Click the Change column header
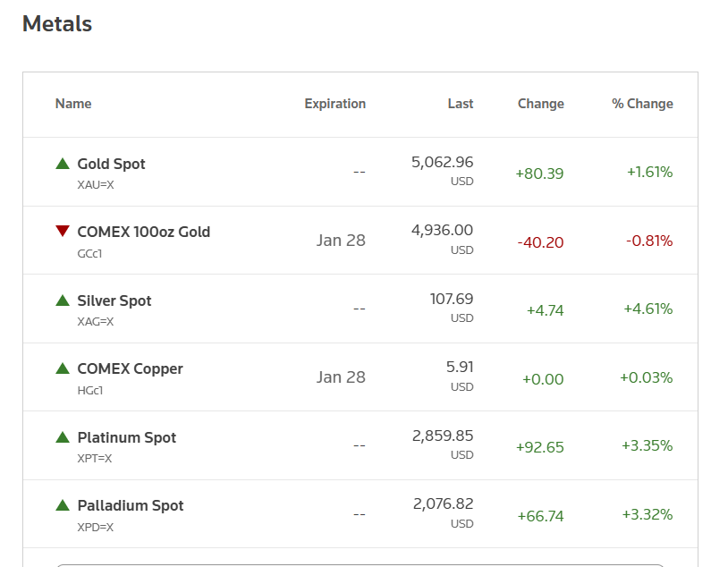Screen dimensions: 728x567 coord(540,104)
